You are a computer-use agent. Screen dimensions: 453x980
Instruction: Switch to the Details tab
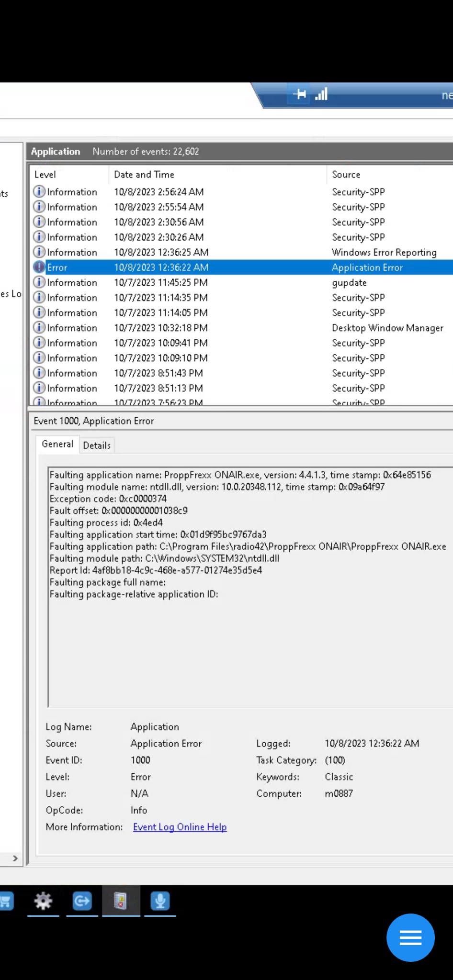(x=97, y=445)
